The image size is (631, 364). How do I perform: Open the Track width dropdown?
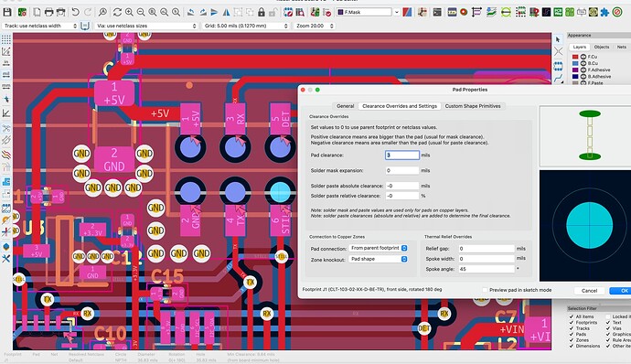tap(40, 26)
